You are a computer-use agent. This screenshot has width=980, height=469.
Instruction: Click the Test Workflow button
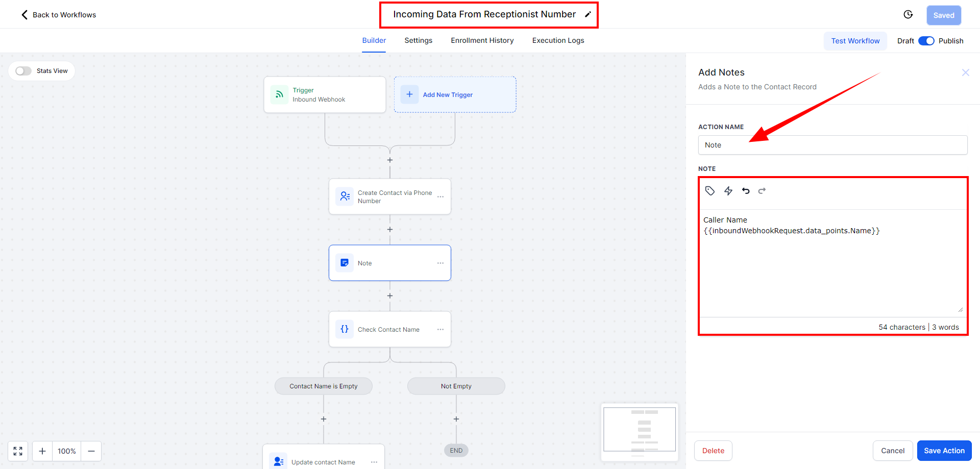(855, 41)
